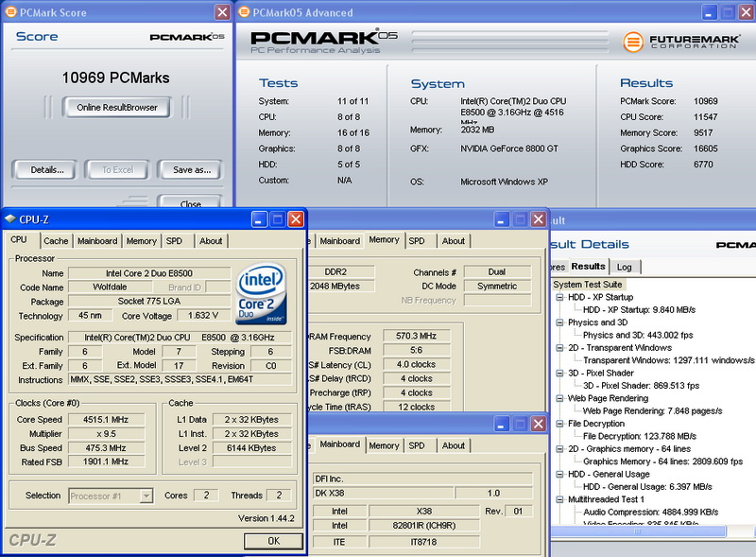The image size is (756, 557).
Task: Minimize the CPU-Z mainboard window
Action: (502, 425)
